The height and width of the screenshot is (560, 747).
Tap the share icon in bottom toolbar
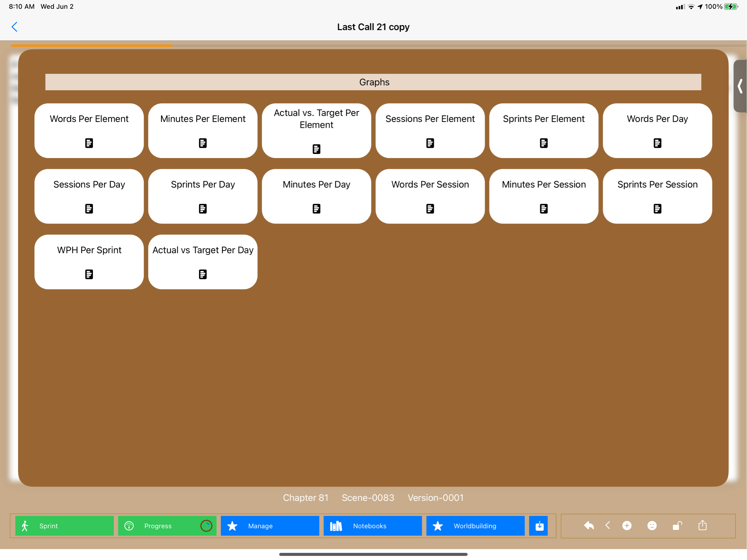703,525
